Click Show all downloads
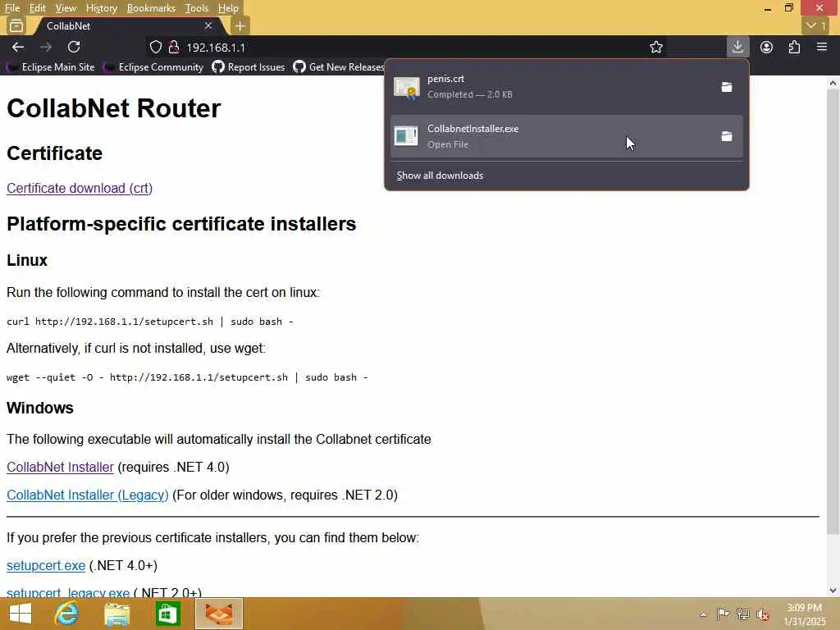This screenshot has width=840, height=630. [x=440, y=176]
